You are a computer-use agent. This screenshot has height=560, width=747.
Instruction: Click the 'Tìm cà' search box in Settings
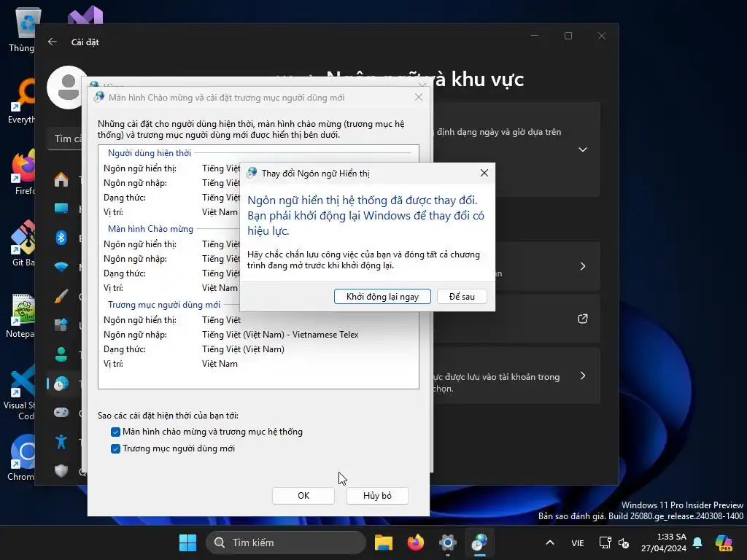click(66, 139)
